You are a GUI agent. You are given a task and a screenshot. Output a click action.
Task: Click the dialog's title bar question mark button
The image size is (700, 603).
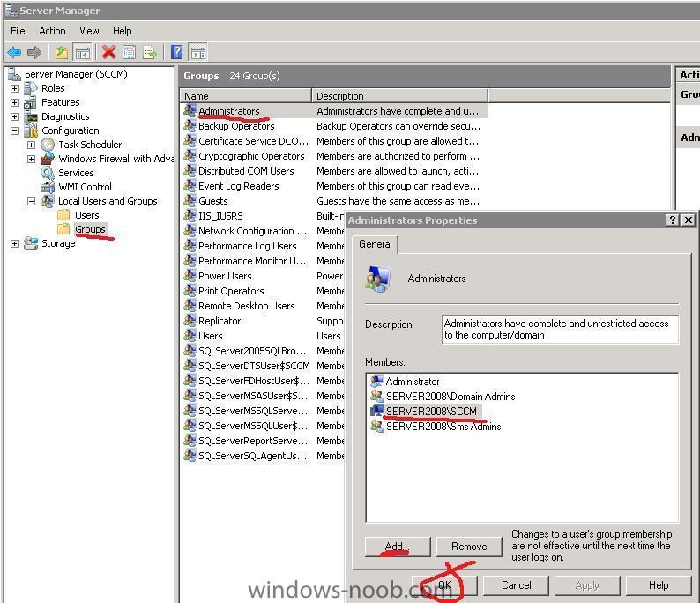click(x=673, y=220)
